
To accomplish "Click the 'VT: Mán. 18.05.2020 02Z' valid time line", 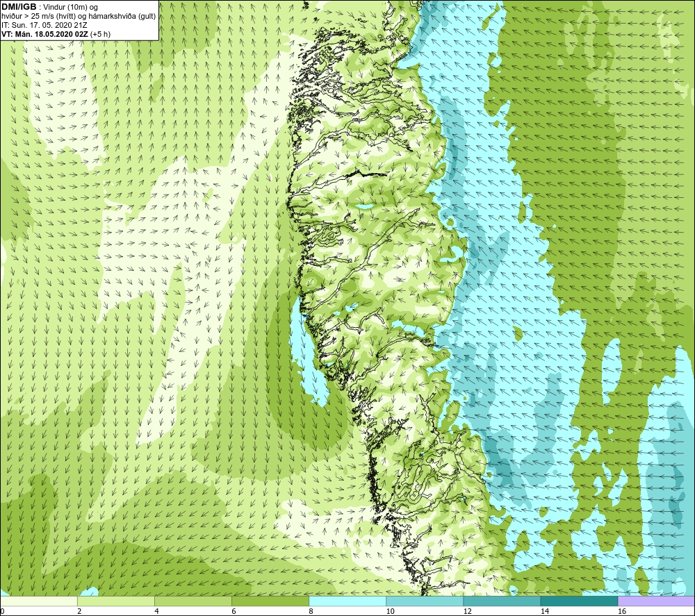I will pos(44,34).
